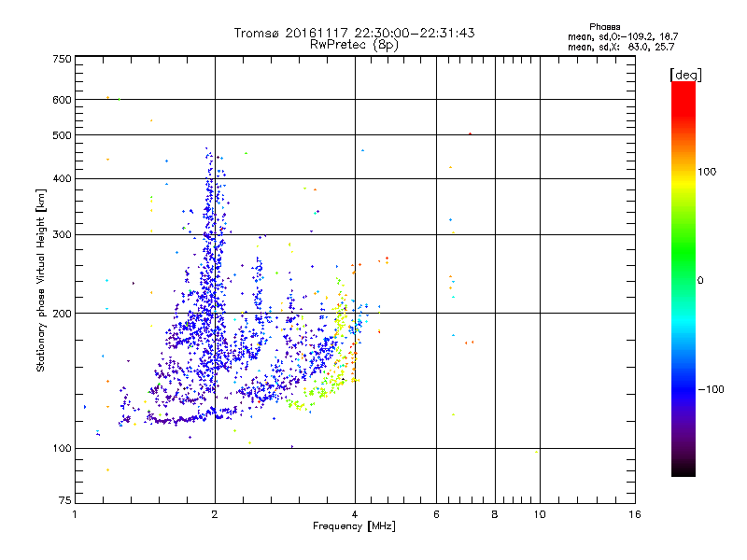Click the plot title 'Tromsø 20161117 22:30:00-22:31:43'
This screenshot has height=560, width=747.
(355, 33)
